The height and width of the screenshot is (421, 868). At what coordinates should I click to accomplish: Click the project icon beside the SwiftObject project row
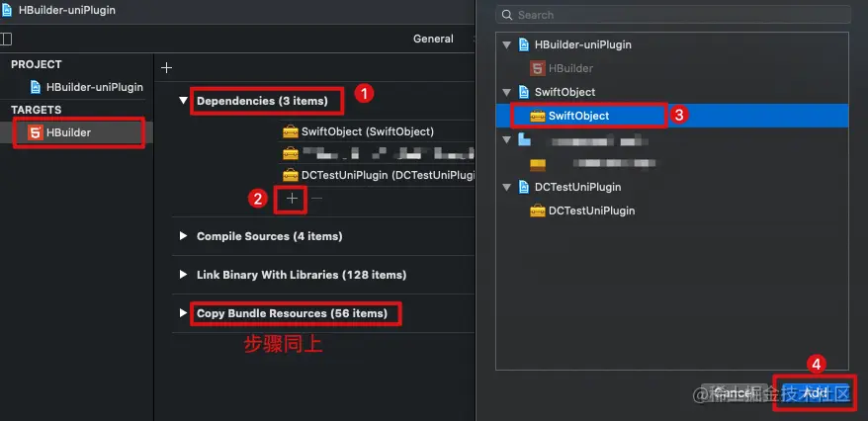pos(524,92)
